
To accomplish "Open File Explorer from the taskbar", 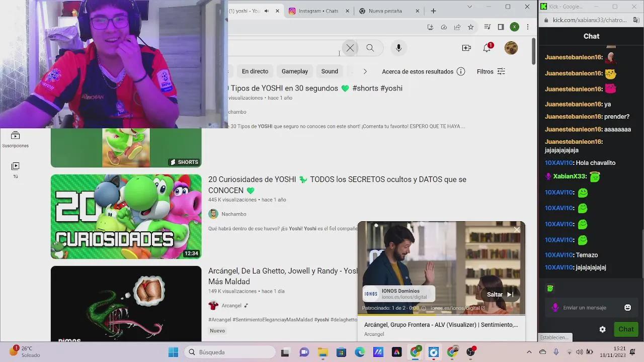I will click(323, 352).
